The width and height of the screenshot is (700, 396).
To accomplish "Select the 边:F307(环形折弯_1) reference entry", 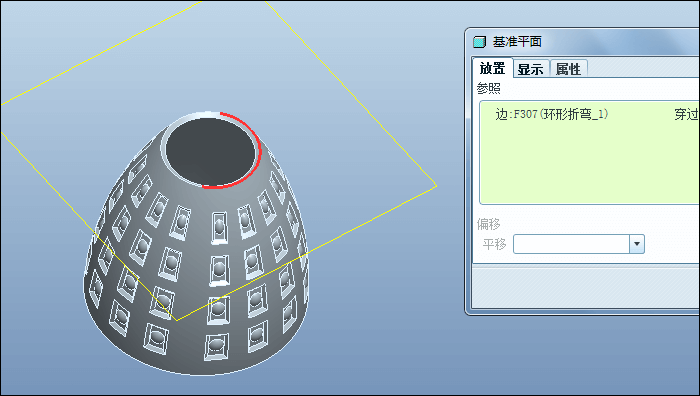I will pyautogui.click(x=552, y=114).
